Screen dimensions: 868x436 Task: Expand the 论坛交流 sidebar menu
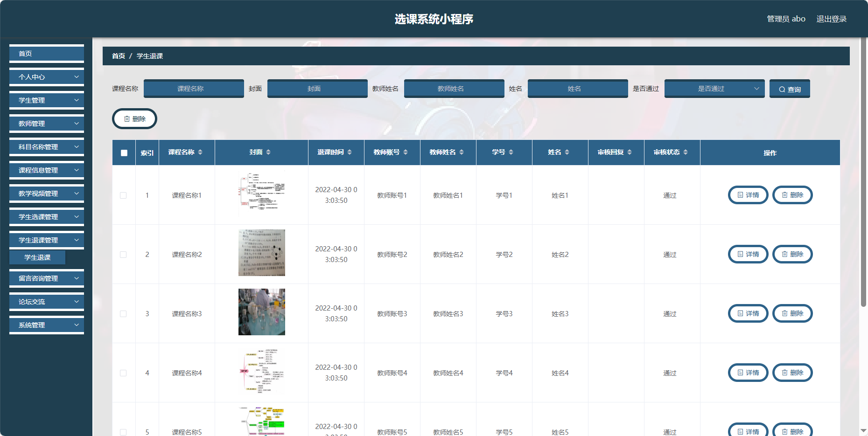click(x=47, y=302)
